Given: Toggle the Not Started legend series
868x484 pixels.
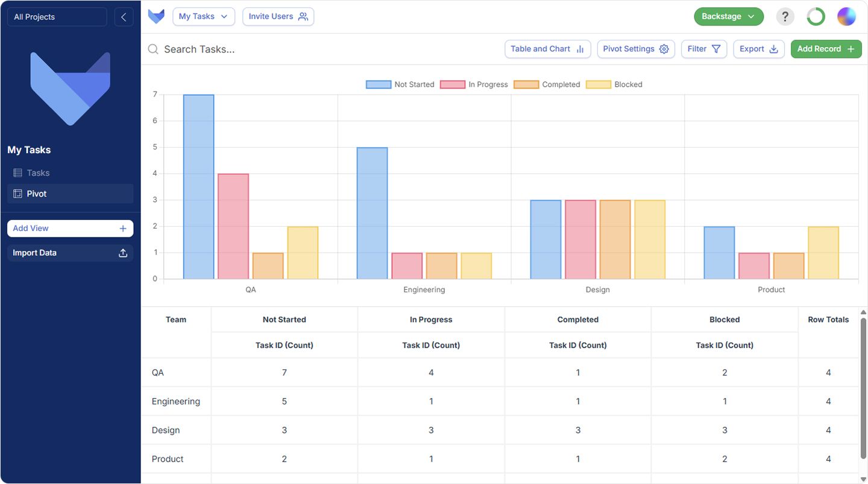Looking at the screenshot, I should point(400,84).
